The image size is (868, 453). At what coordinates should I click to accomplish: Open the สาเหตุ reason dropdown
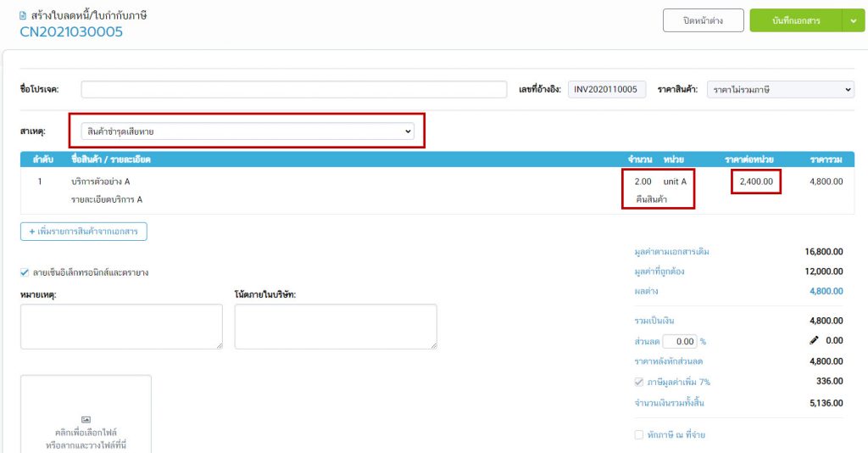coord(247,131)
